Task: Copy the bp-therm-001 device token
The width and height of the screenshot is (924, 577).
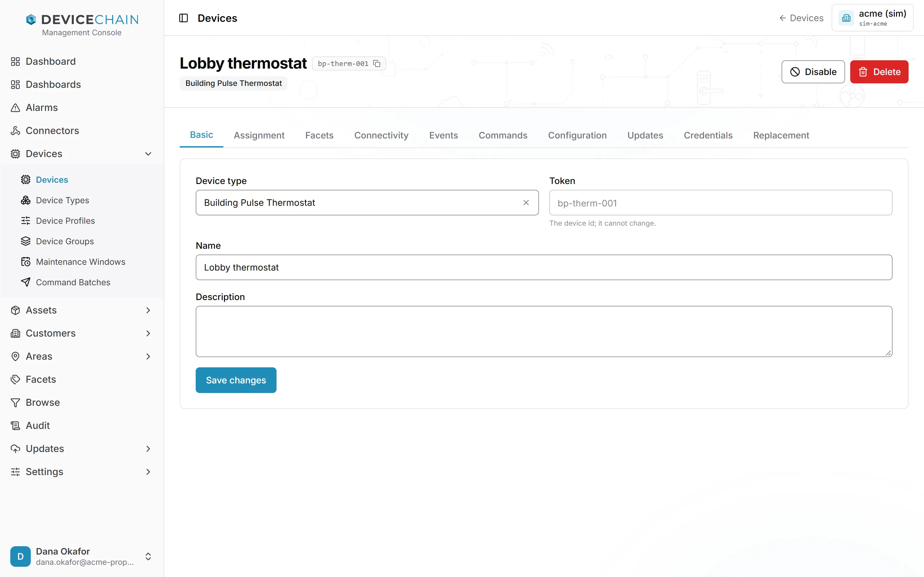Action: (377, 63)
